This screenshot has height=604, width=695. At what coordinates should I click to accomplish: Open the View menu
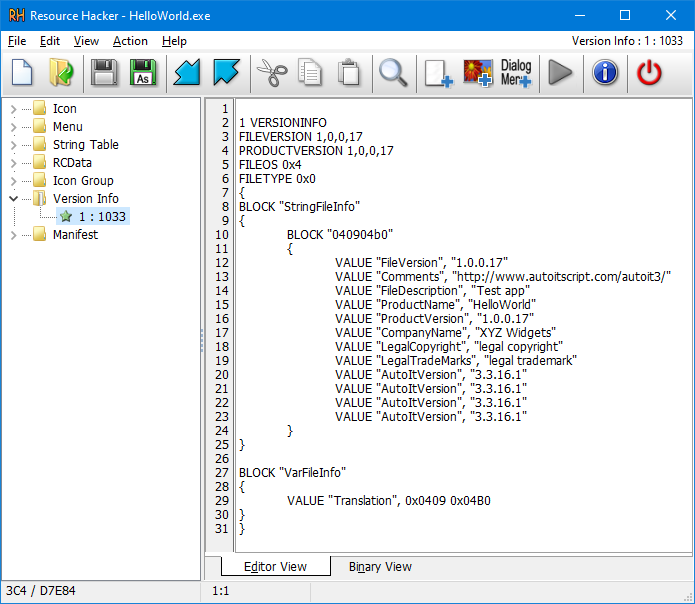point(86,41)
